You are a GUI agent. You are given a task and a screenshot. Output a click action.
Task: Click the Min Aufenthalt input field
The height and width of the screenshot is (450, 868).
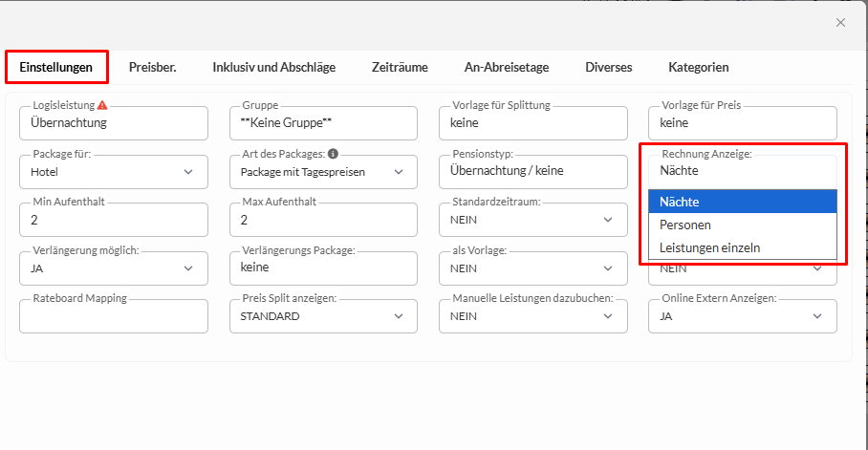(113, 220)
